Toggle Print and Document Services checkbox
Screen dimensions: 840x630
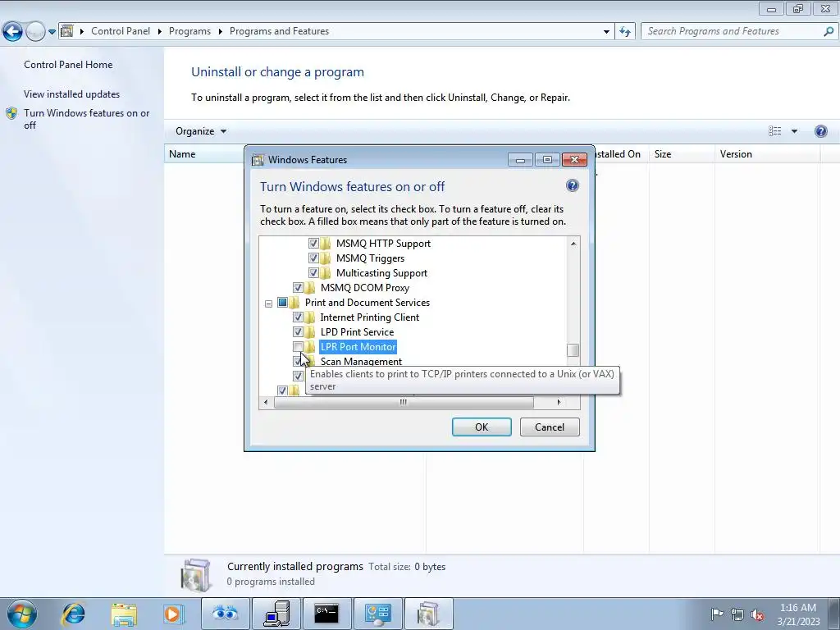click(282, 302)
